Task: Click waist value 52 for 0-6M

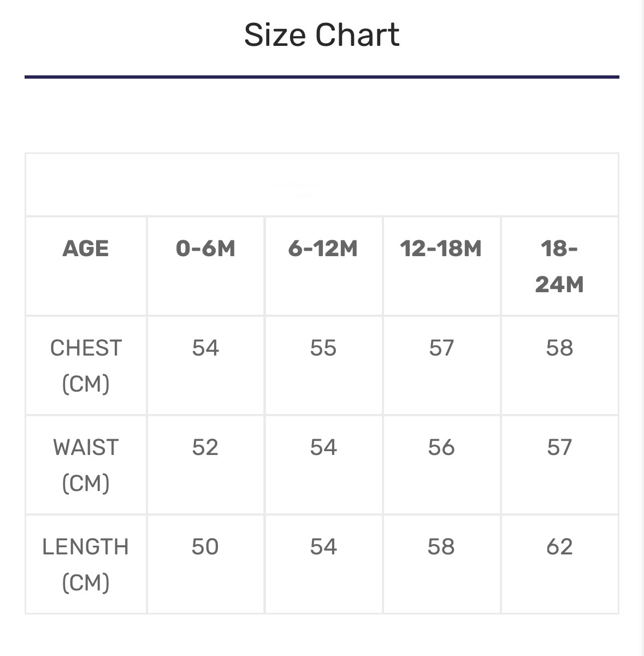Action: click(x=205, y=447)
